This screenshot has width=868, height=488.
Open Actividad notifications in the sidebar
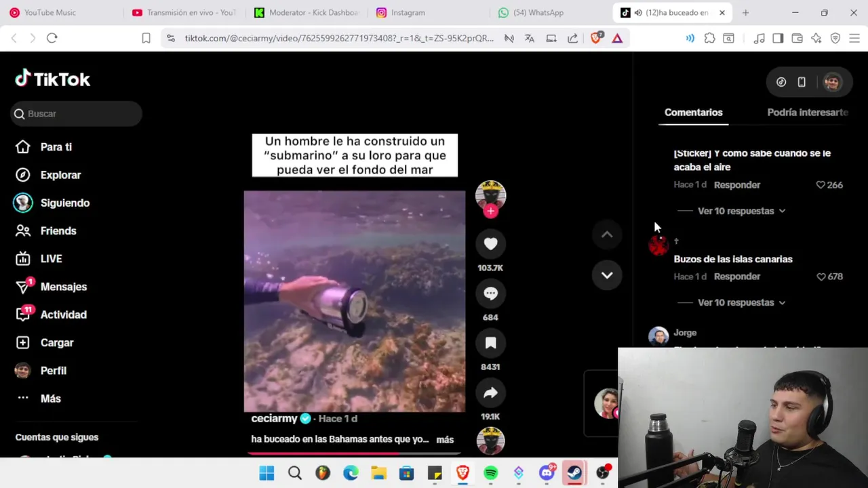(x=64, y=314)
